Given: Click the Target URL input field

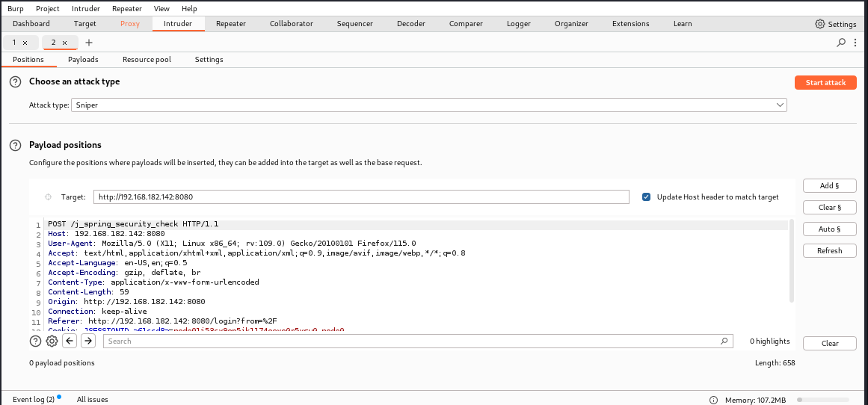Looking at the screenshot, I should click(361, 197).
